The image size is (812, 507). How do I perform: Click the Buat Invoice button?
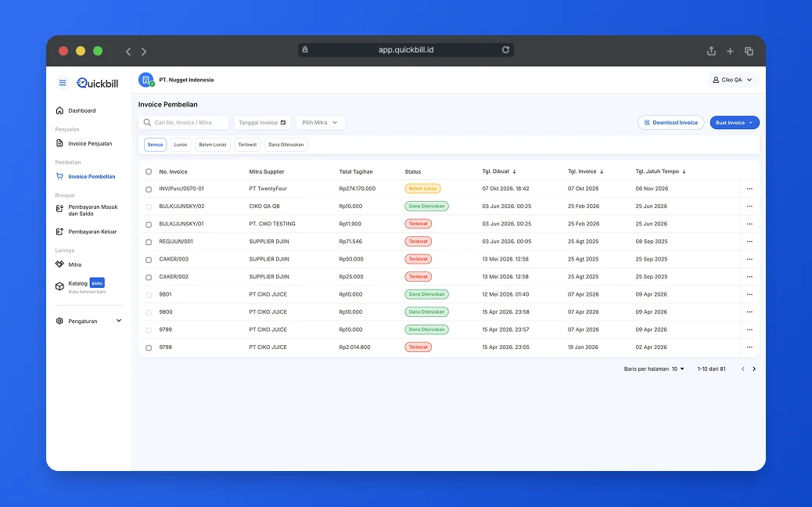click(735, 123)
